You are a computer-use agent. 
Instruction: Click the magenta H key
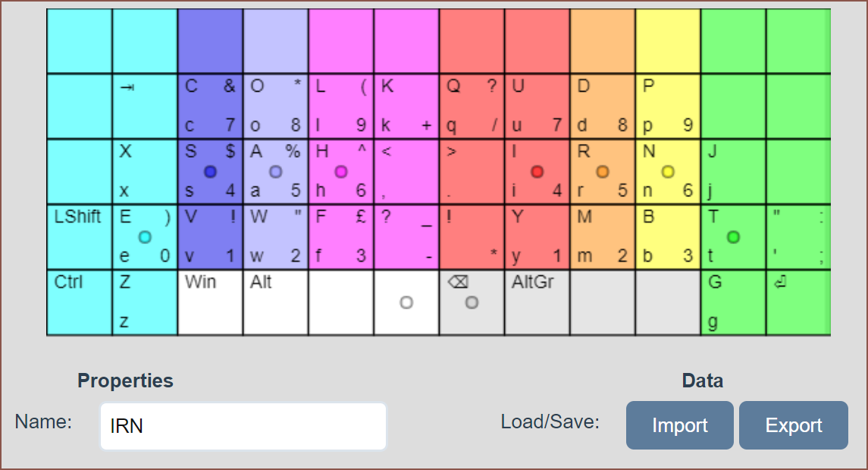(340, 172)
